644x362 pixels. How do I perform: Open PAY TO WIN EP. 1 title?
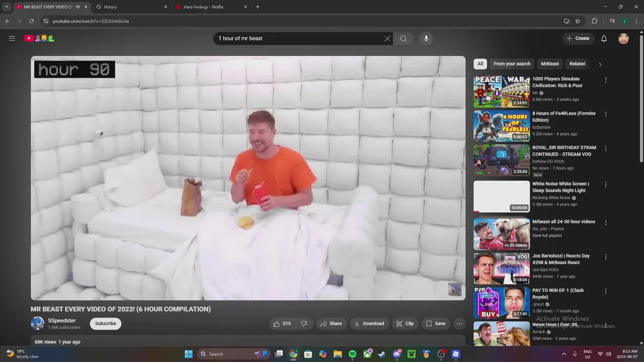pyautogui.click(x=558, y=294)
